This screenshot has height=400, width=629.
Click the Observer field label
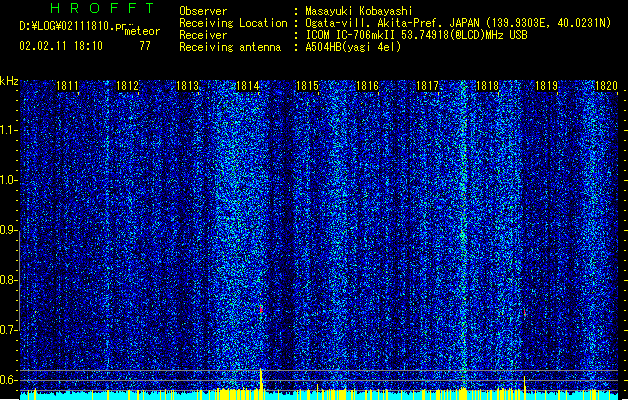203,11
